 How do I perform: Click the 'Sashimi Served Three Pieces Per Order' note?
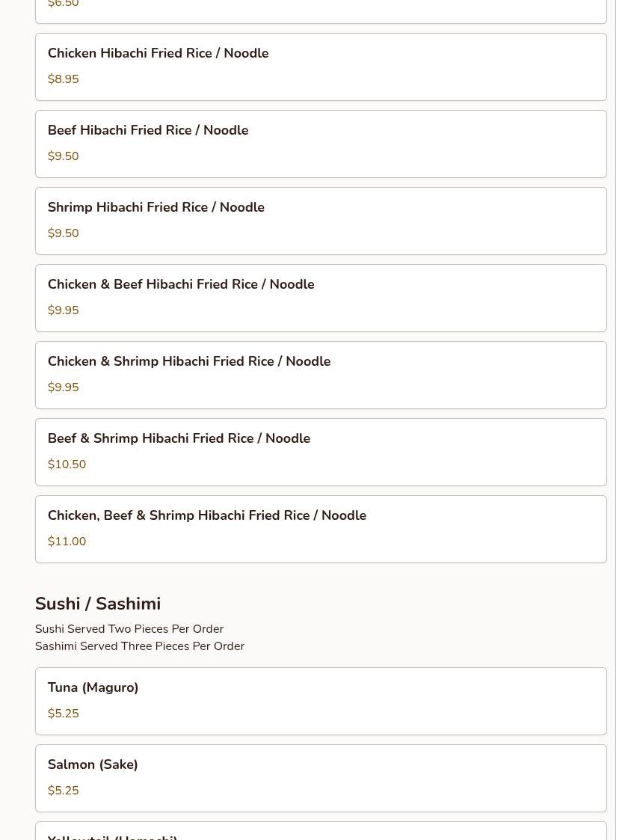[140, 646]
